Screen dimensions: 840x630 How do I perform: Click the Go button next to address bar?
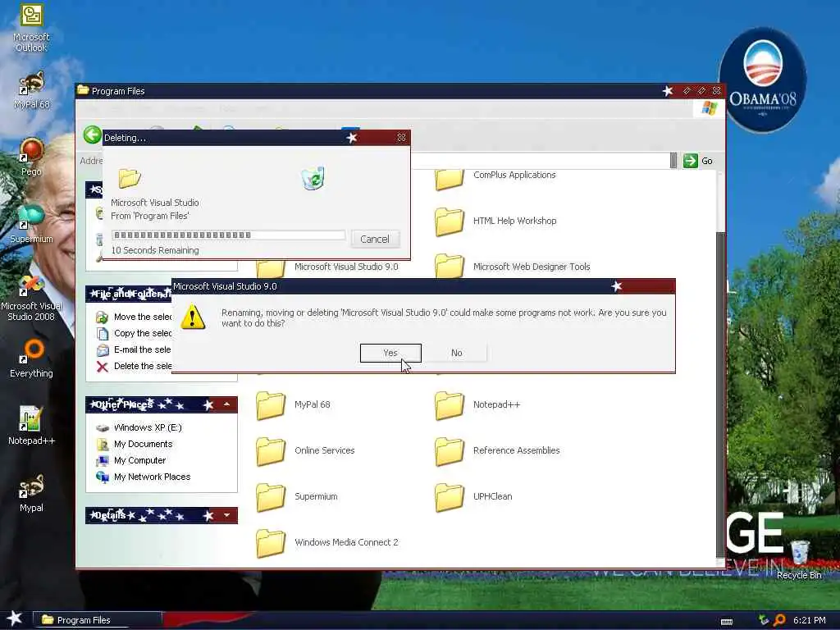[699, 161]
